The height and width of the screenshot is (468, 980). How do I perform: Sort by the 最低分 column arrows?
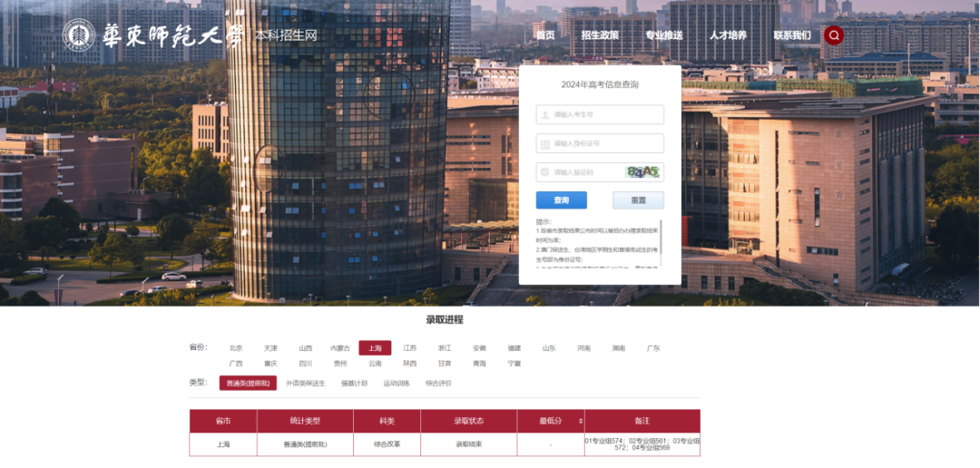pos(582,421)
